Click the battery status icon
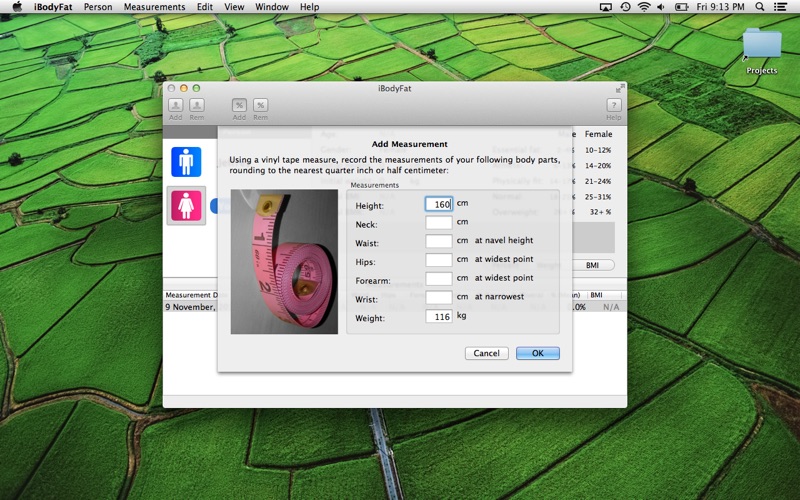This screenshot has height=500, width=800. pos(682,7)
